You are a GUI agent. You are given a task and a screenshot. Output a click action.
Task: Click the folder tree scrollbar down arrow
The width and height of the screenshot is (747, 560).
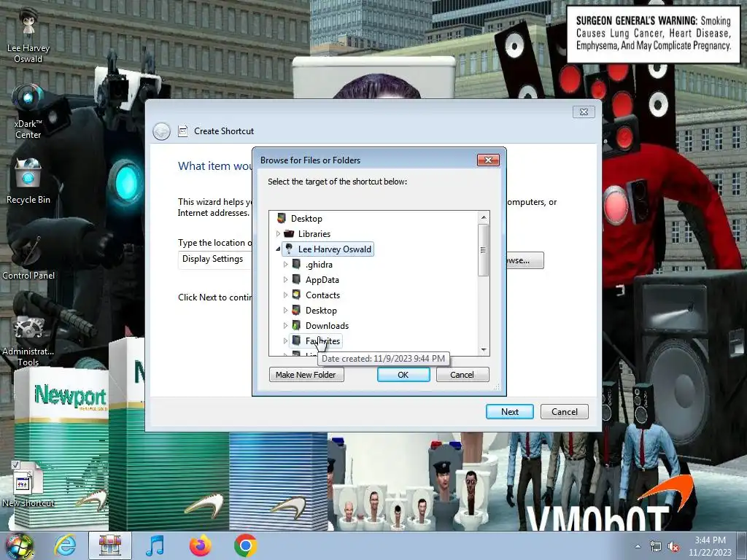(x=484, y=350)
